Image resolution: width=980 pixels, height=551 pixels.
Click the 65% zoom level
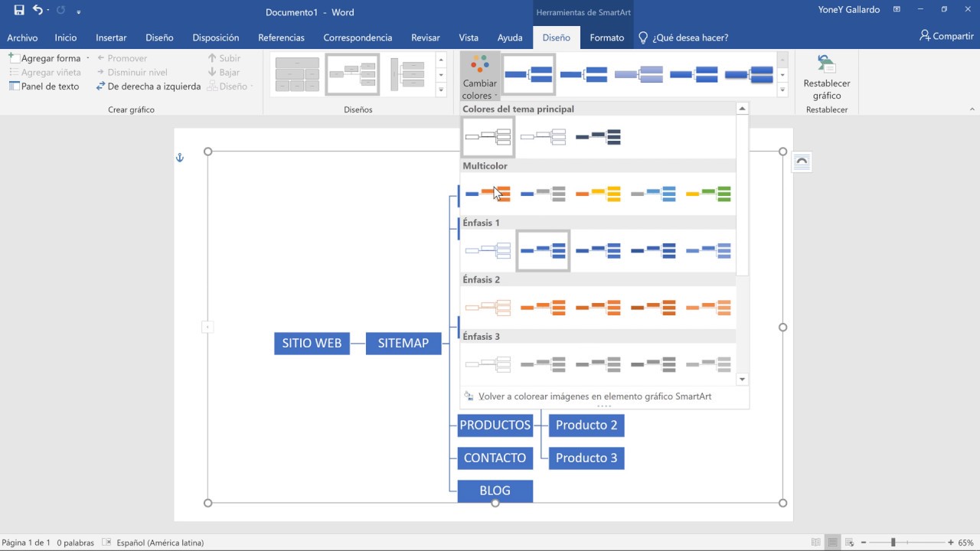[x=967, y=543]
